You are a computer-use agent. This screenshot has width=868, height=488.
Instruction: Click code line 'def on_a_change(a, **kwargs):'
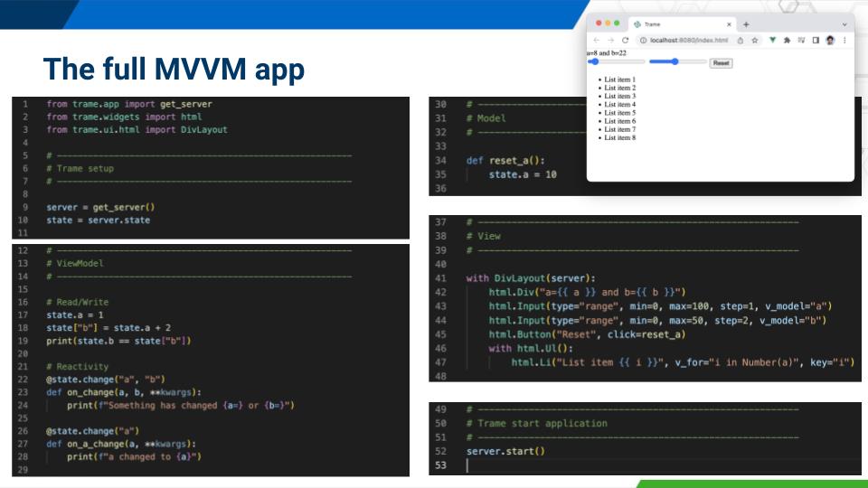coord(121,444)
